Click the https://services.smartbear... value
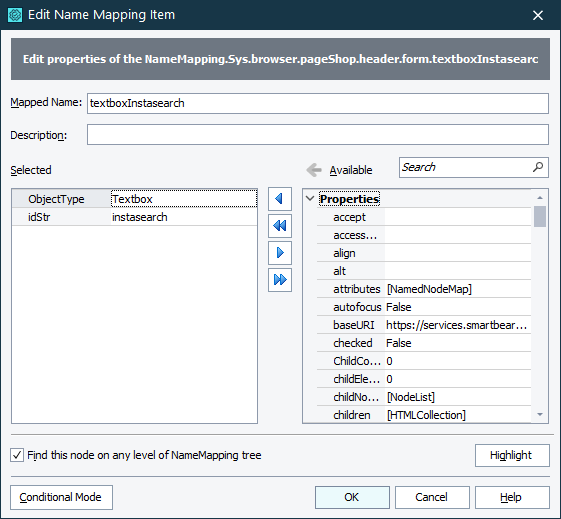The height and width of the screenshot is (519, 561). (x=457, y=325)
